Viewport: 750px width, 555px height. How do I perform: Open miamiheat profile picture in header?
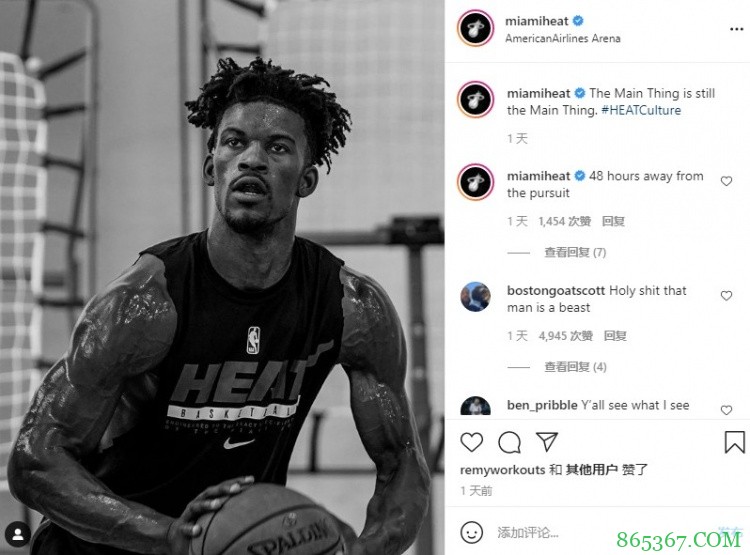pyautogui.click(x=475, y=29)
